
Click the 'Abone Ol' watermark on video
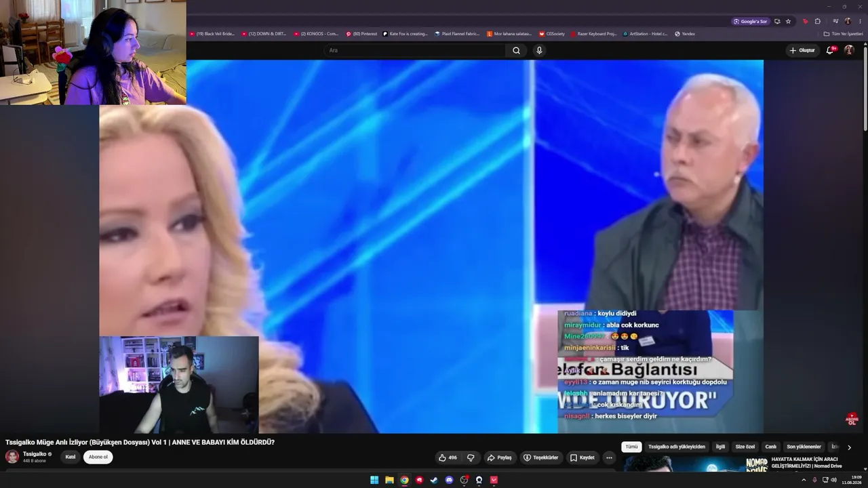pos(852,420)
